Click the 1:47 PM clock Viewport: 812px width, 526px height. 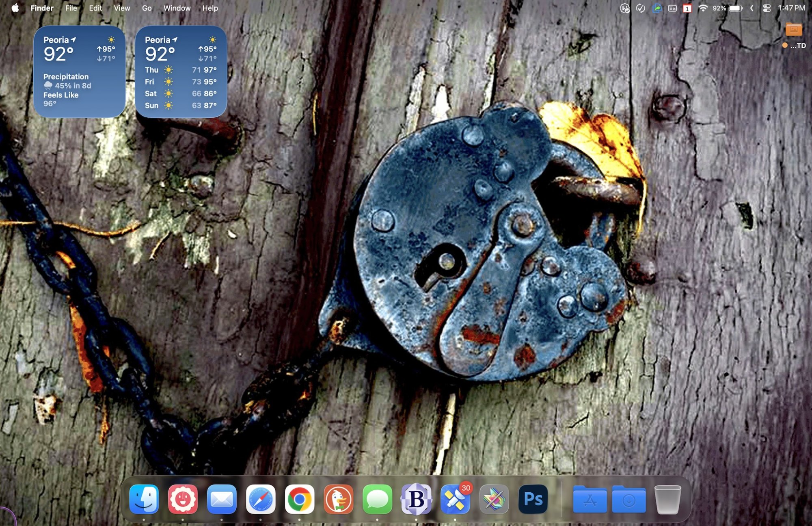coord(791,8)
